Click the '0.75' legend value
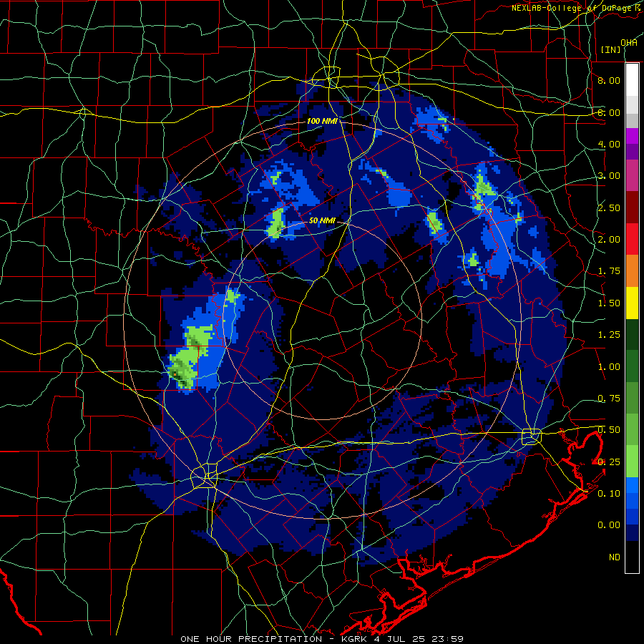The width and height of the screenshot is (644, 644). click(x=609, y=399)
